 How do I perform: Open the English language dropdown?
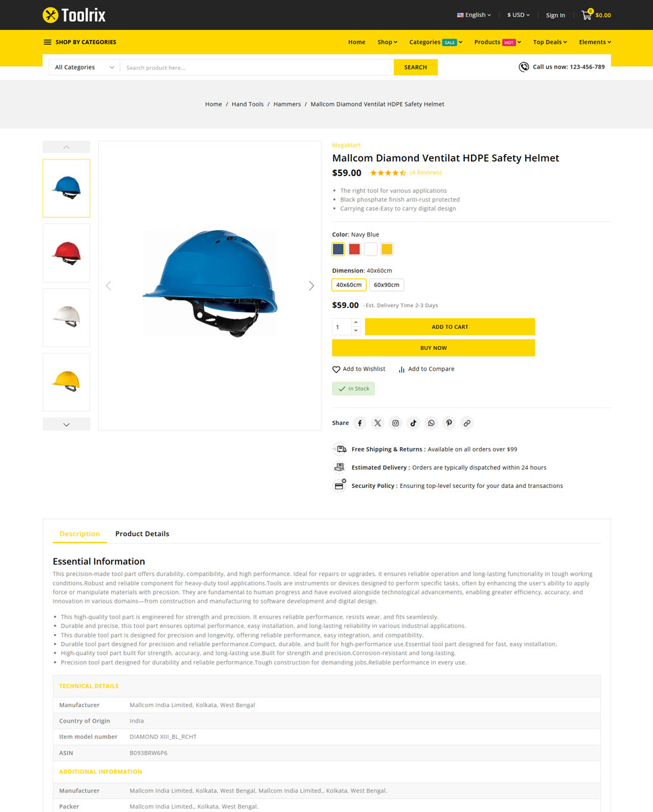click(474, 15)
